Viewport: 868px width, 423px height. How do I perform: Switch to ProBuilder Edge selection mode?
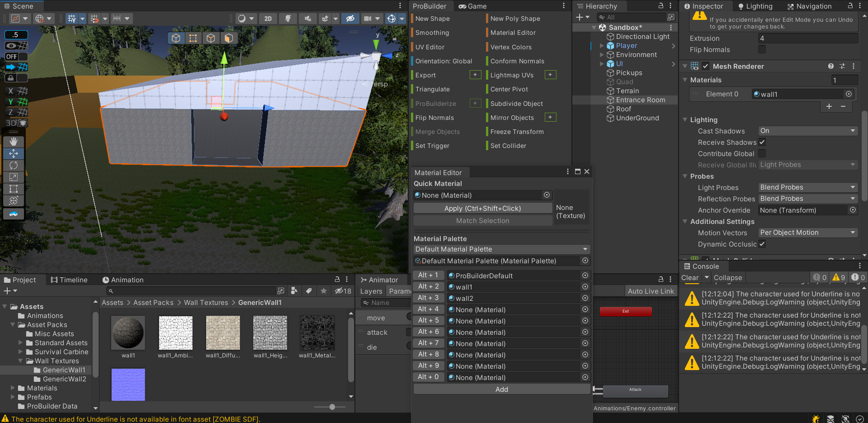tap(210, 38)
